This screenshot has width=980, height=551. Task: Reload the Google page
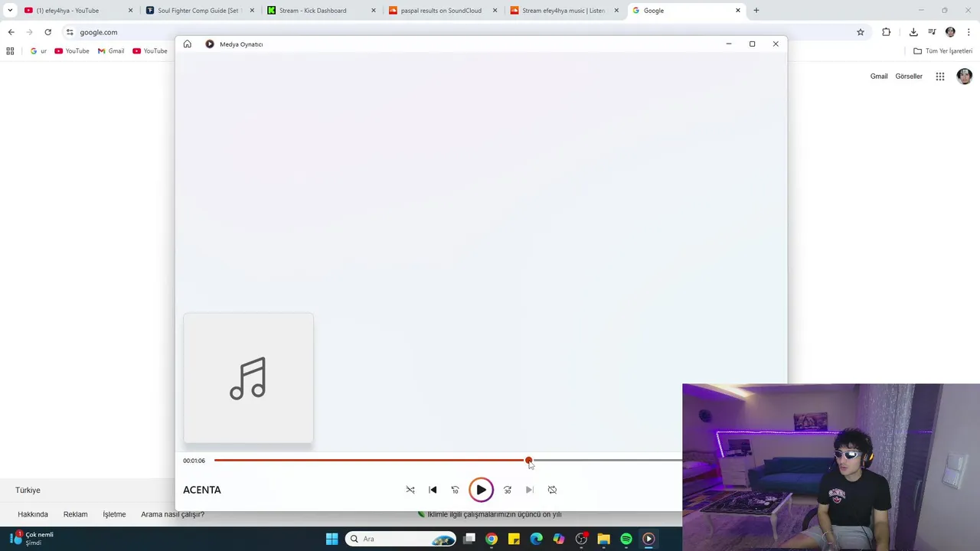point(47,32)
